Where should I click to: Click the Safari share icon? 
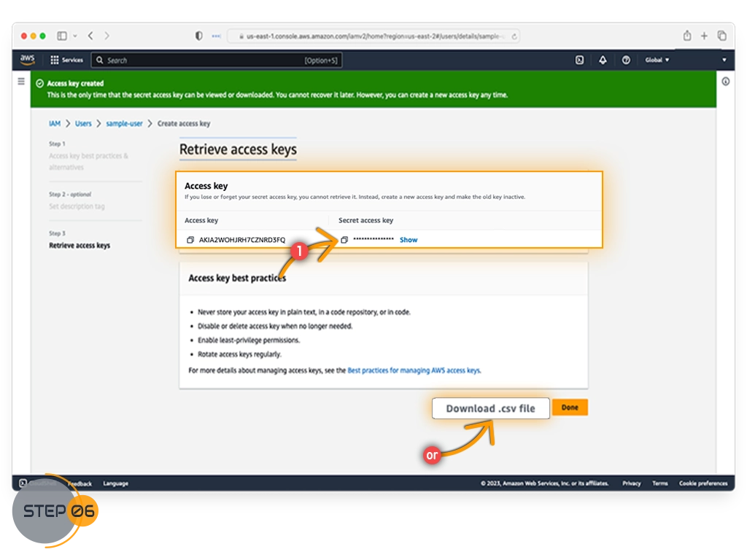click(687, 36)
